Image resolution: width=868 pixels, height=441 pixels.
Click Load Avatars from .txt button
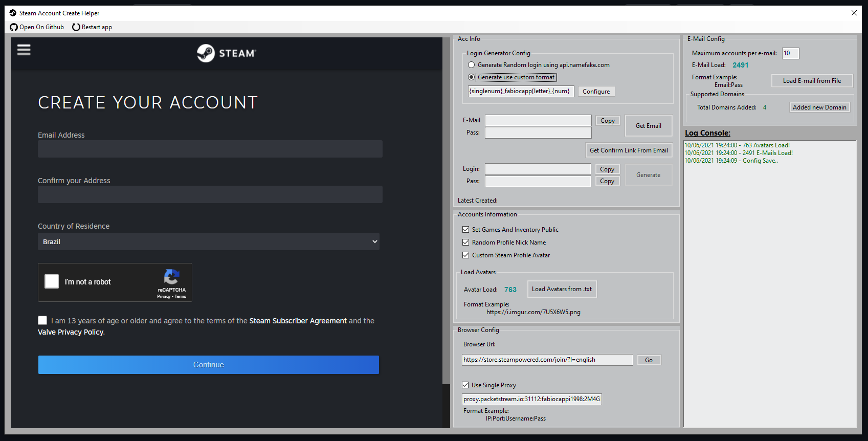coord(562,289)
